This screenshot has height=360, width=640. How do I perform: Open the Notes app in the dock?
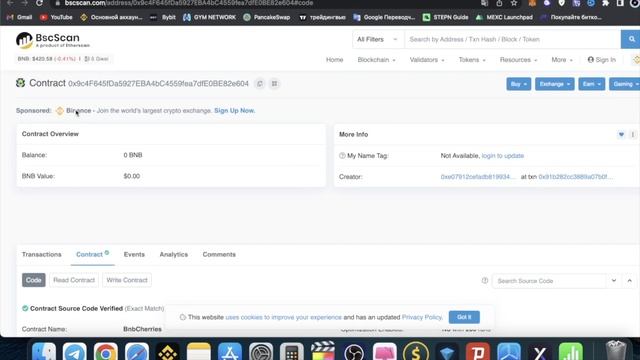(x=199, y=352)
